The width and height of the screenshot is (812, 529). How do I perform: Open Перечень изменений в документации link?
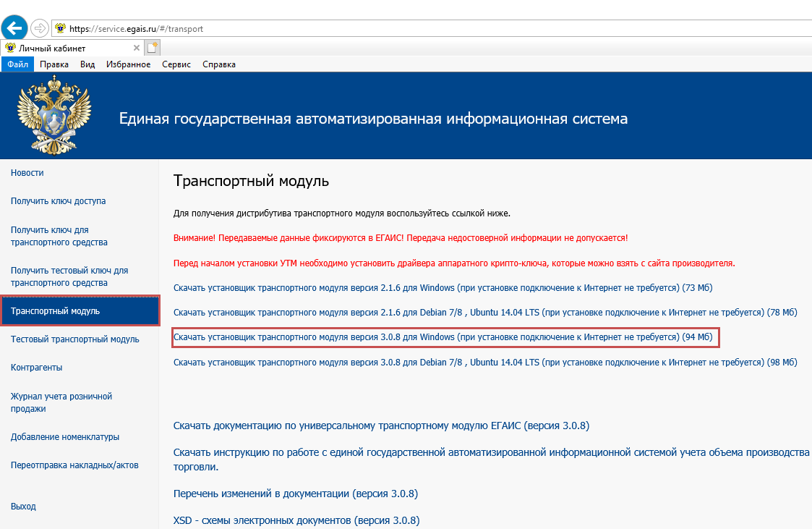[295, 494]
